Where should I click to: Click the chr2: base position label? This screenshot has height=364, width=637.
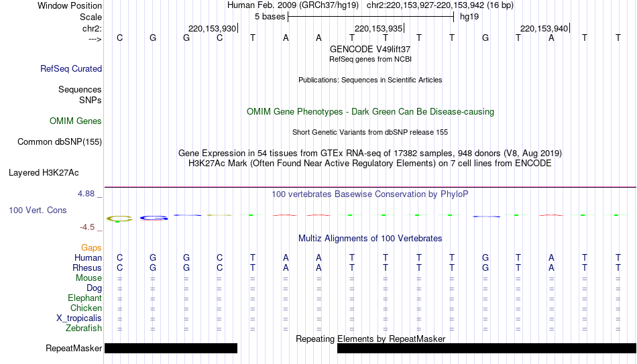[x=92, y=28]
